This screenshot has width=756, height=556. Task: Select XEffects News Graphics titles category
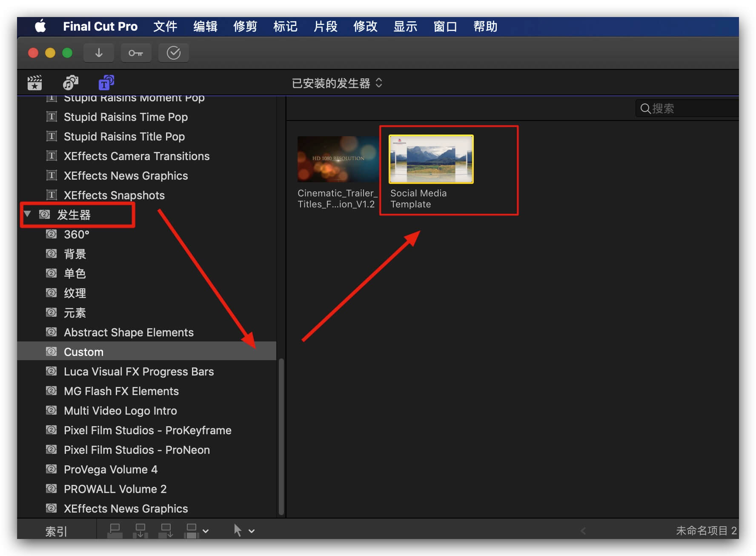click(x=147, y=176)
